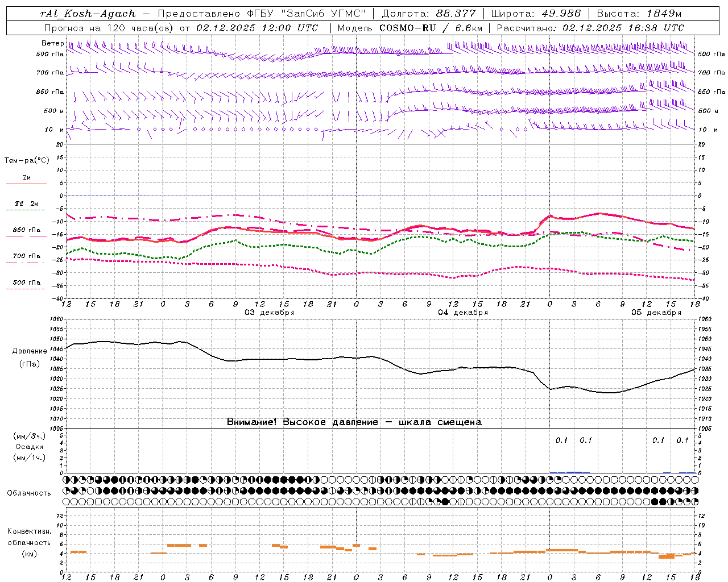Screen dimensions: 728x582
Task: Click the Тем-ра(°C) axis title
Action: coord(27,161)
